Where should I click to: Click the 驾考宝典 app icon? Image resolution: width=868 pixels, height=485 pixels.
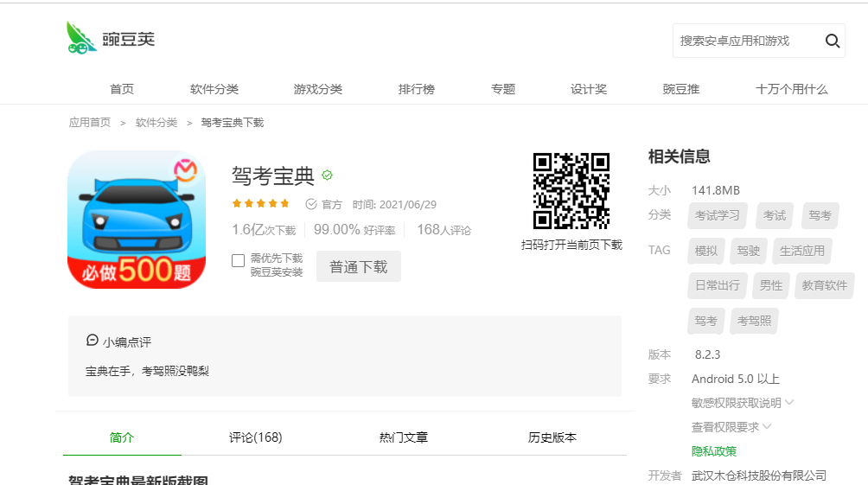137,220
